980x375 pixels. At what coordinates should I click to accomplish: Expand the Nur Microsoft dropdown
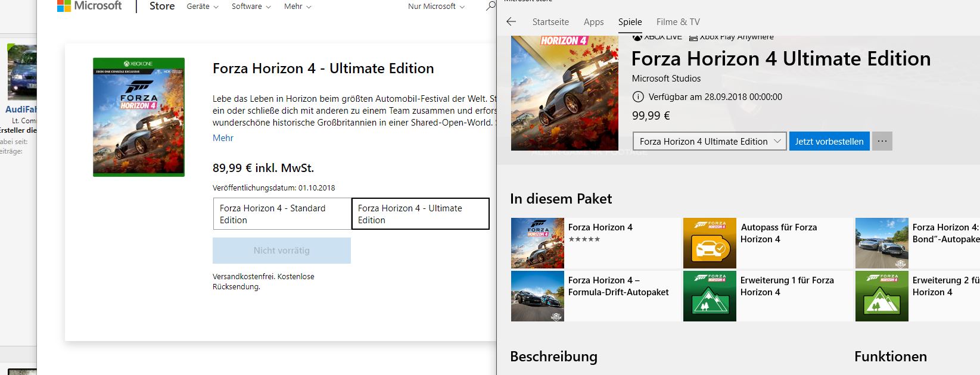[x=436, y=7]
